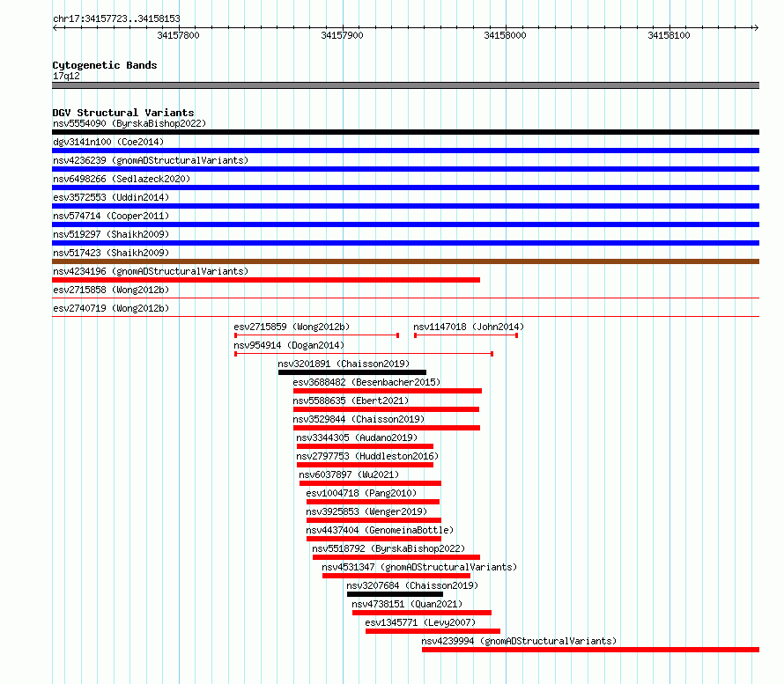
Task: Click the 17q12 band label
Action: [x=66, y=76]
